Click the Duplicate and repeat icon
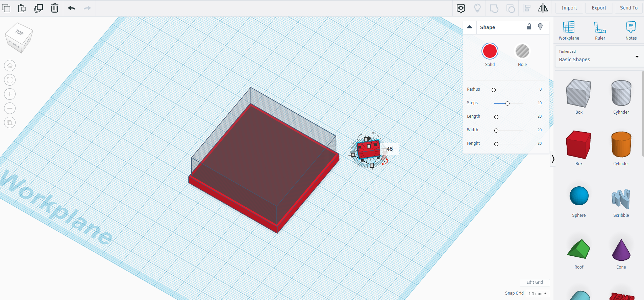This screenshot has width=644, height=300. (39, 8)
